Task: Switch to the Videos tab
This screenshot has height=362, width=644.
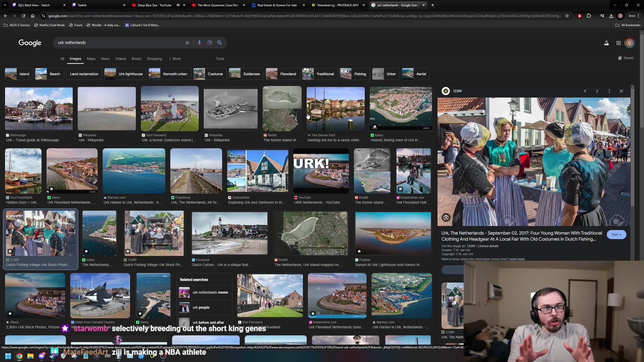Action: pos(120,59)
